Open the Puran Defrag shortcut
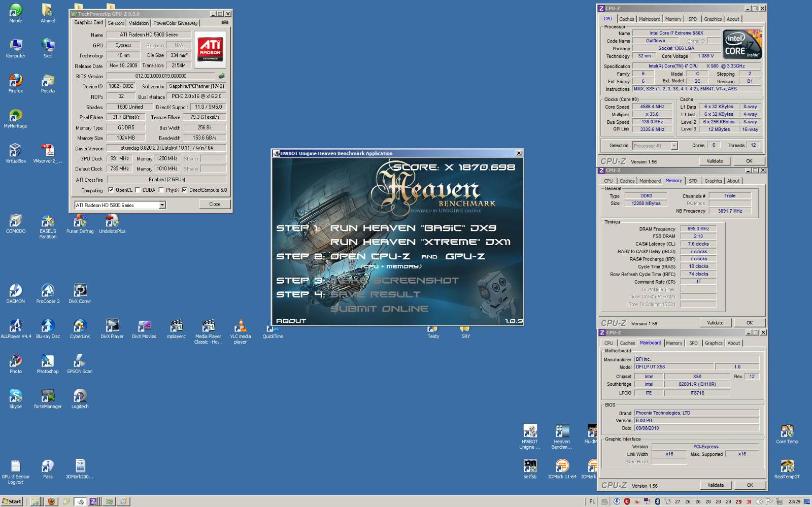 point(80,224)
